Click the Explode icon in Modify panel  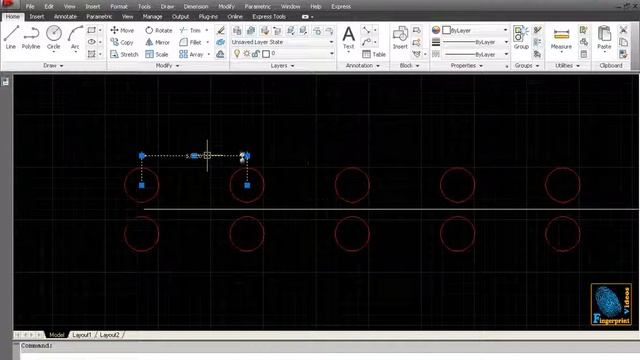220,42
